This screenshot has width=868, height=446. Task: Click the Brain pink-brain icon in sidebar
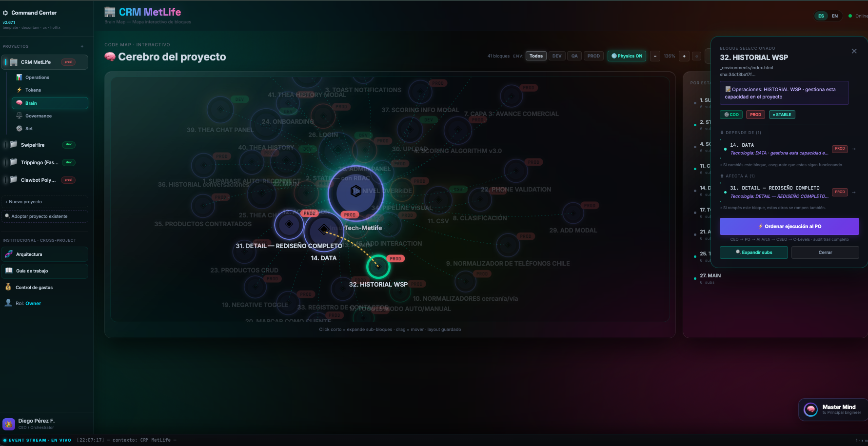19,103
